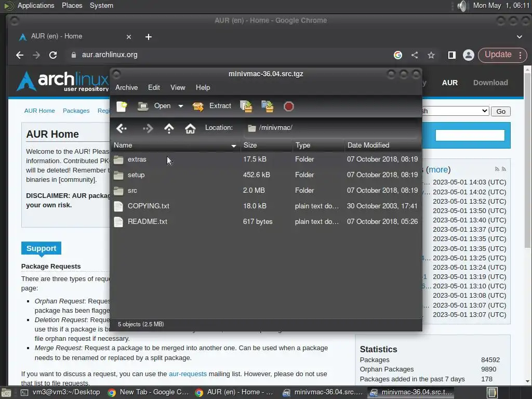The image size is (532, 399).
Task: Reload the AUR page in Chrome
Action: 53,55
